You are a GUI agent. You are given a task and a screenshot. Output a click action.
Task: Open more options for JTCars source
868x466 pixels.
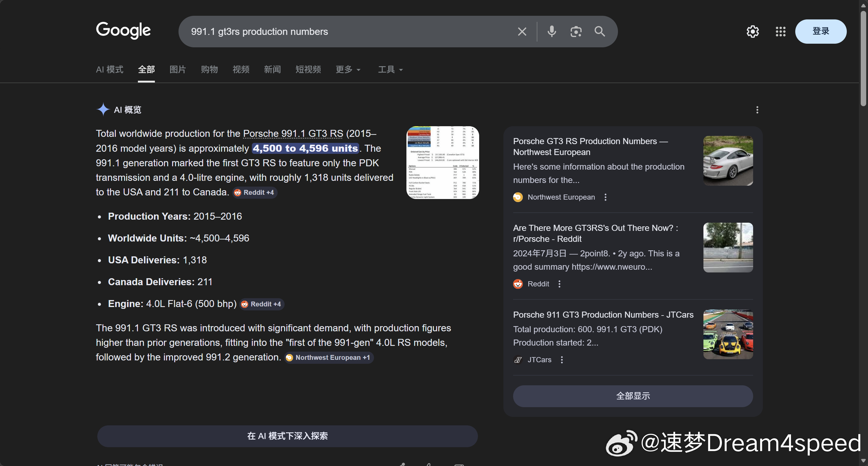[x=562, y=360]
